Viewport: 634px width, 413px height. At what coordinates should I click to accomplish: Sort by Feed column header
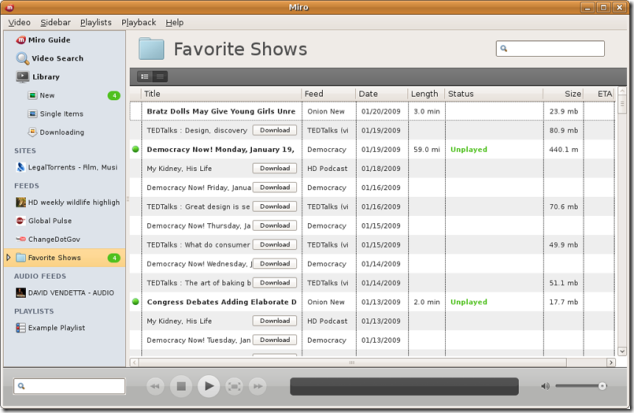click(328, 94)
